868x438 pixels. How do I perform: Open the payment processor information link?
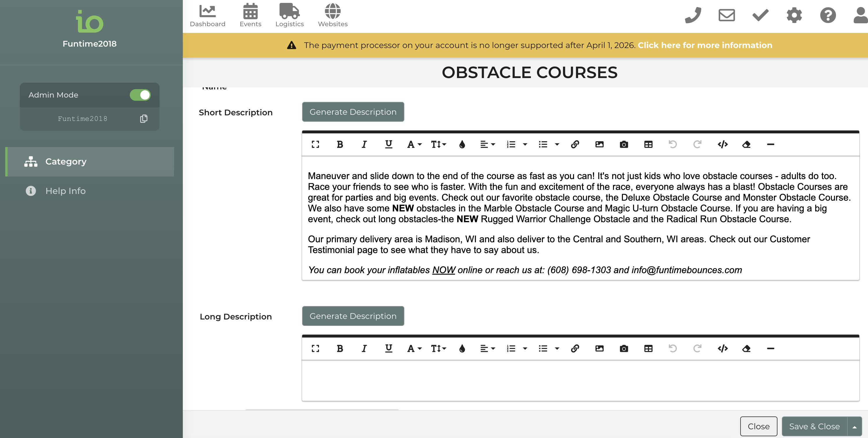pos(705,45)
